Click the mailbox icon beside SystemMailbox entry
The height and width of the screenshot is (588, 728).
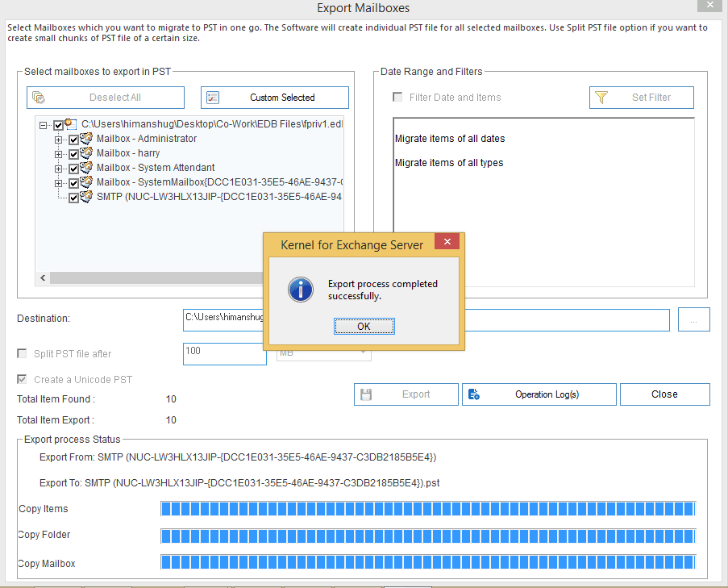click(x=86, y=182)
